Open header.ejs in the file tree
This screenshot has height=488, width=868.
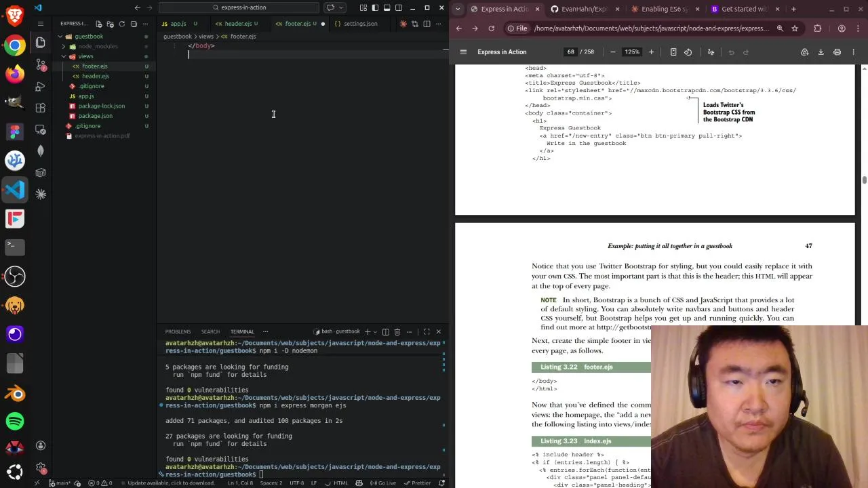[x=96, y=76]
